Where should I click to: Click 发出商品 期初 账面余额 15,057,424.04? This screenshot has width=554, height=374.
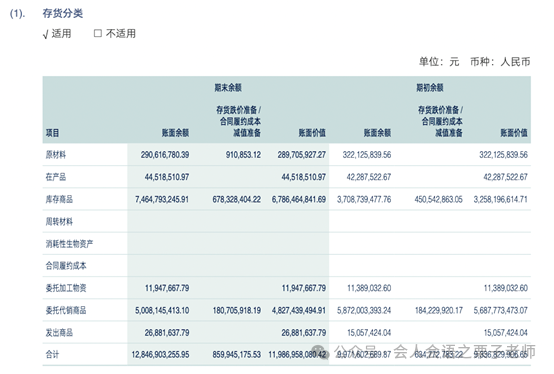369,332
